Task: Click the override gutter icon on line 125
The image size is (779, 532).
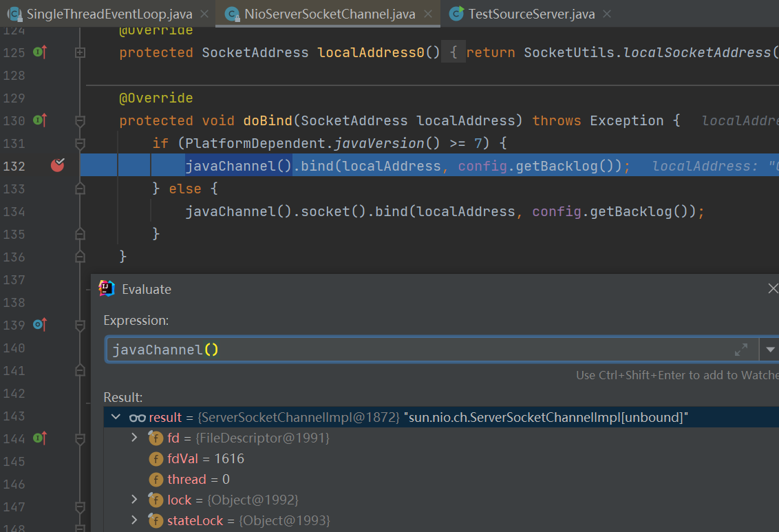Action: tap(40, 52)
